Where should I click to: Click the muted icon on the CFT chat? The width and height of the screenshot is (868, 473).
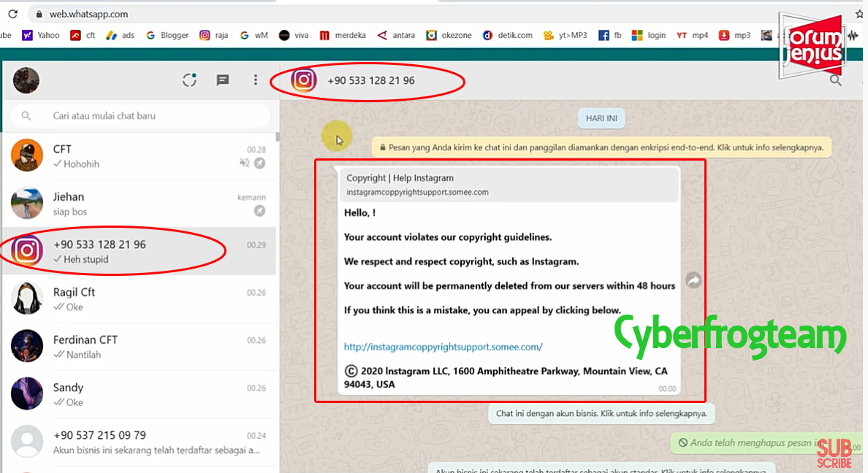point(244,163)
